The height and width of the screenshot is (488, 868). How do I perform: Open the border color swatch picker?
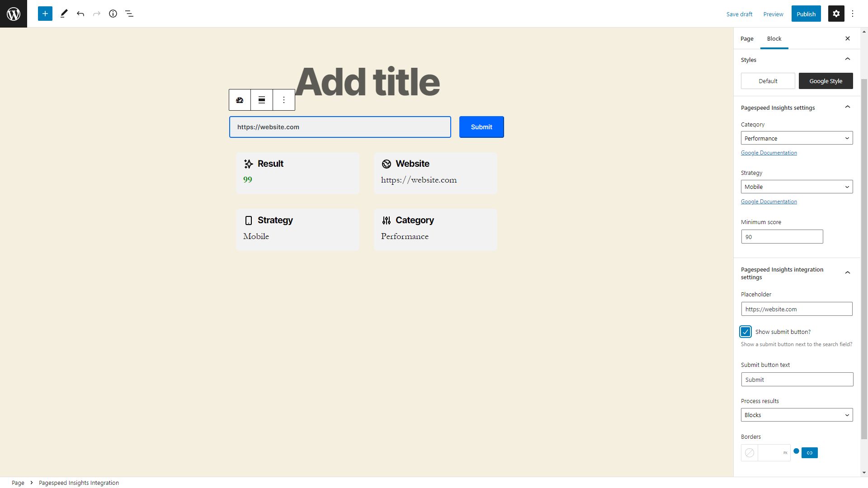(x=750, y=453)
